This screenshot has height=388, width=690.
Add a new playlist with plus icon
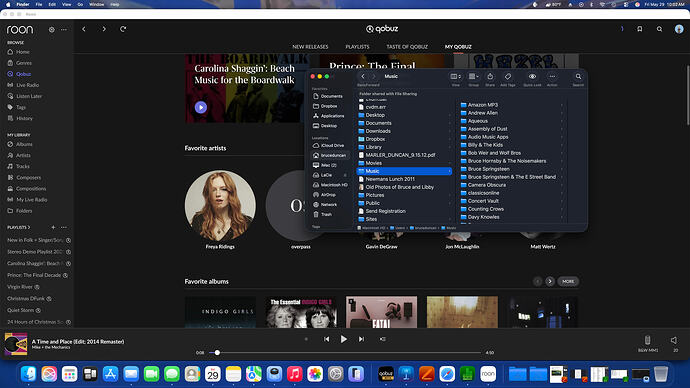pos(53,227)
